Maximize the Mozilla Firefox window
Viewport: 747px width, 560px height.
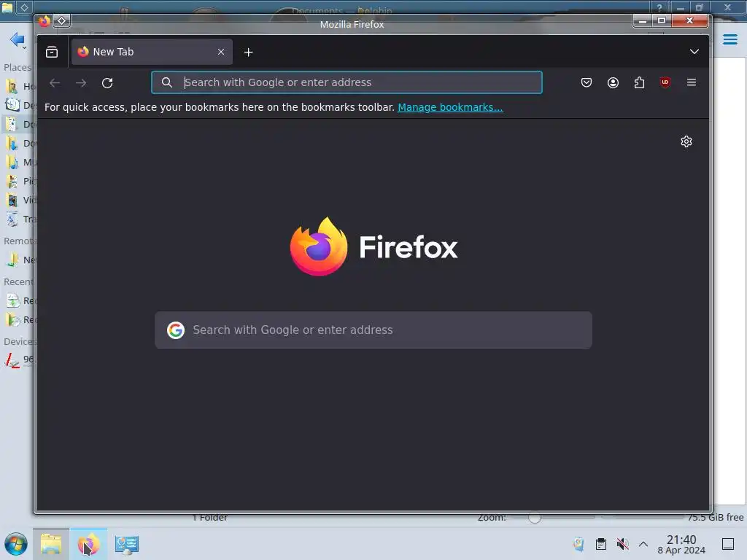tap(662, 20)
